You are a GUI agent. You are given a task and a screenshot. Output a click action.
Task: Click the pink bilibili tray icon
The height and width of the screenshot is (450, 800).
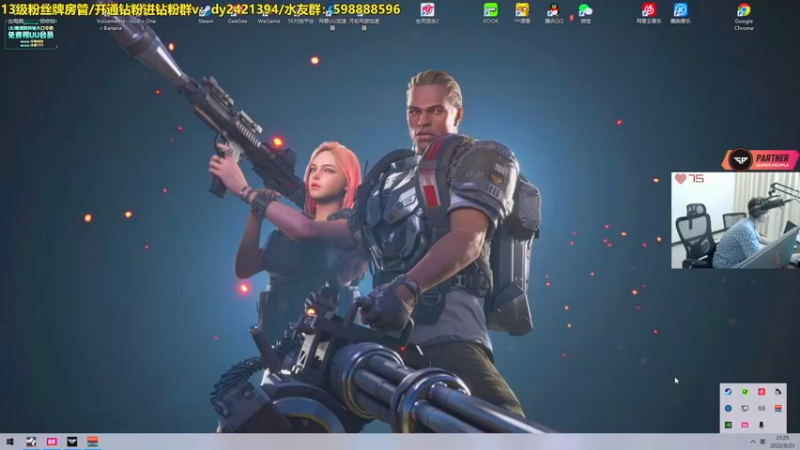[745, 424]
